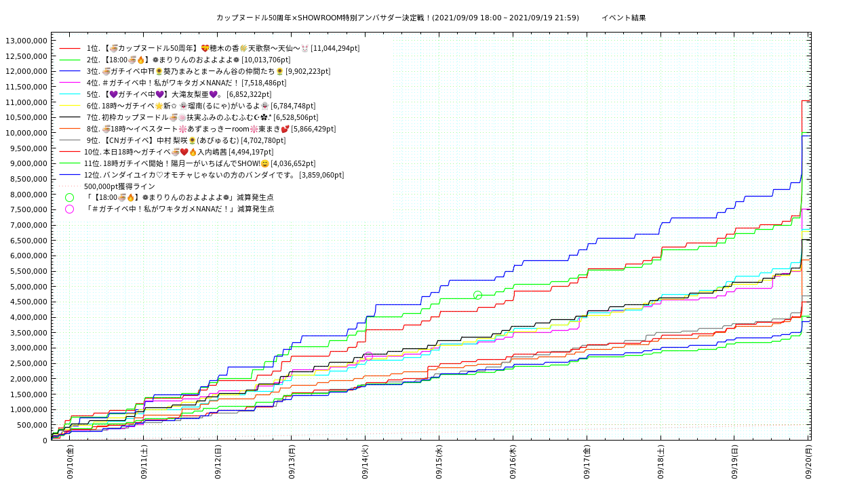Viewport: 868px width, 488px height.
Task: Click y-axis label 13,000,000
Action: click(x=26, y=41)
